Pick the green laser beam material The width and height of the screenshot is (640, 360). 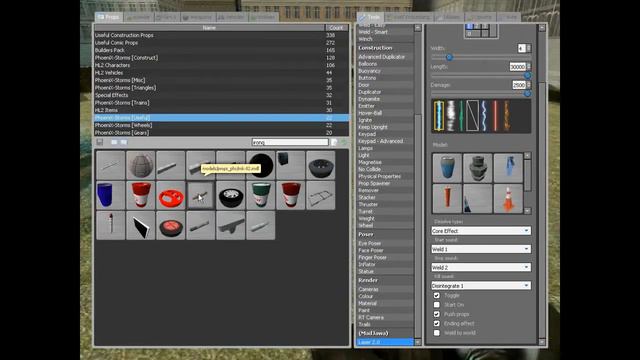[x=461, y=116]
